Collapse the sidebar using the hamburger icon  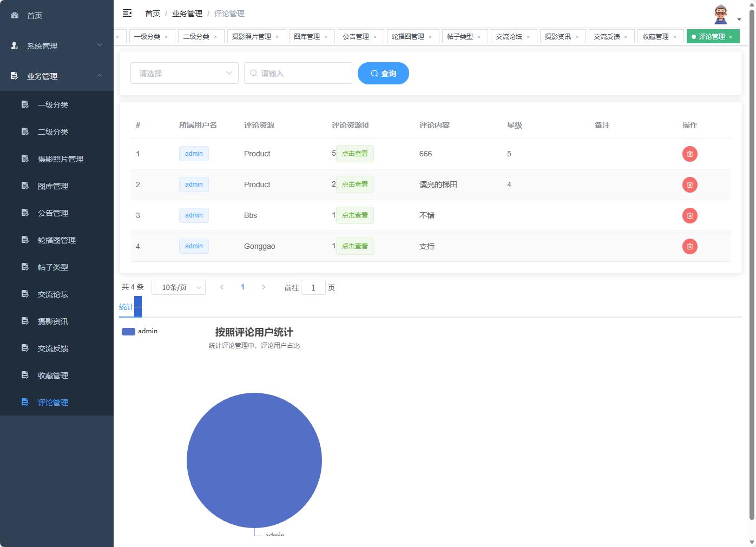(127, 13)
